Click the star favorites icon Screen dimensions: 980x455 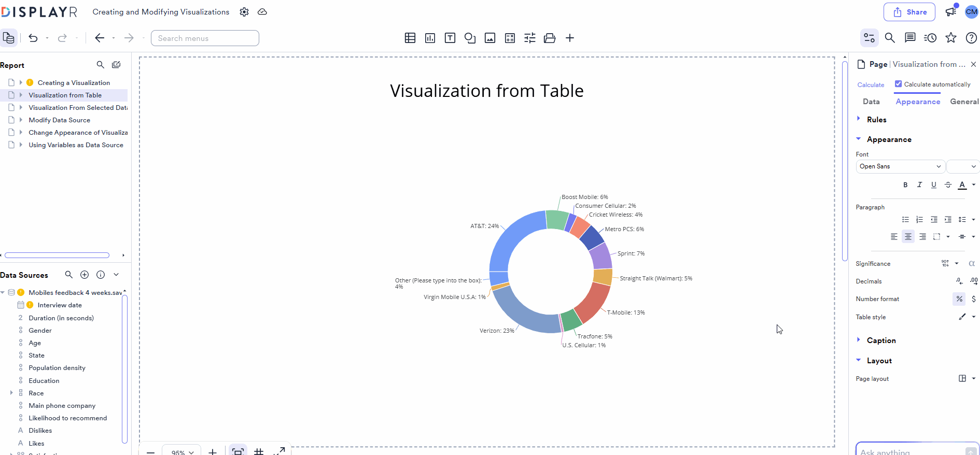[x=951, y=38]
